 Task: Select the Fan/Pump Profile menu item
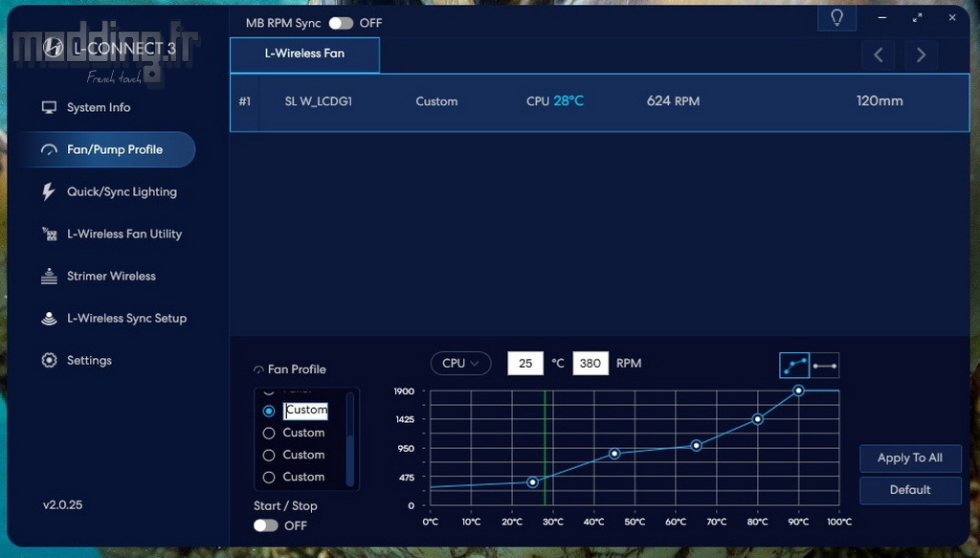106,149
